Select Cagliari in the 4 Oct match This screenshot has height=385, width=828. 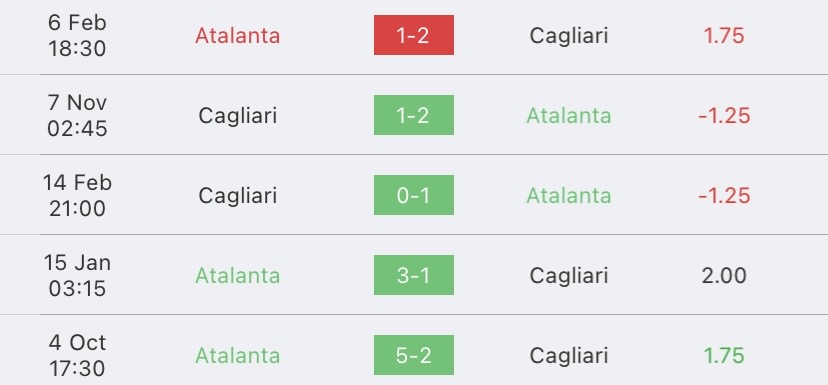click(x=569, y=355)
